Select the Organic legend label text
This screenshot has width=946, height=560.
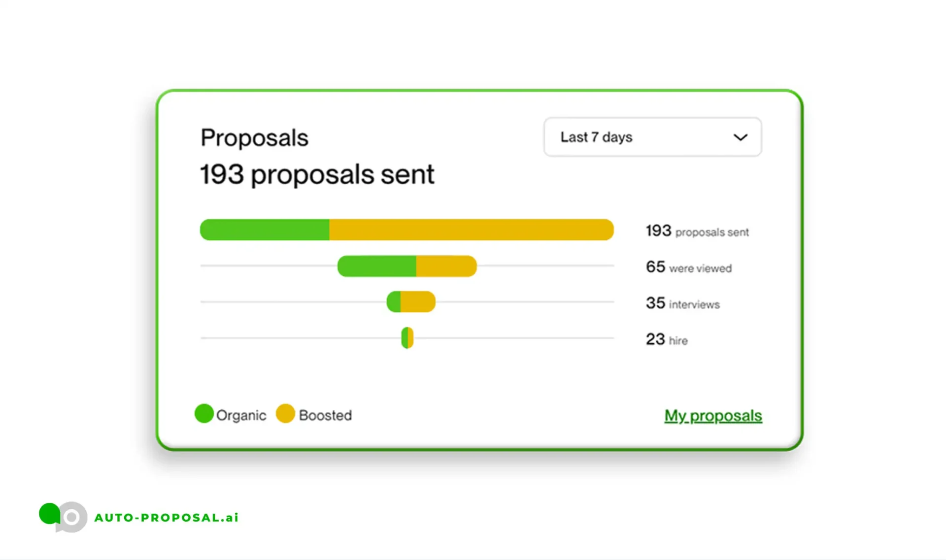[x=241, y=416]
